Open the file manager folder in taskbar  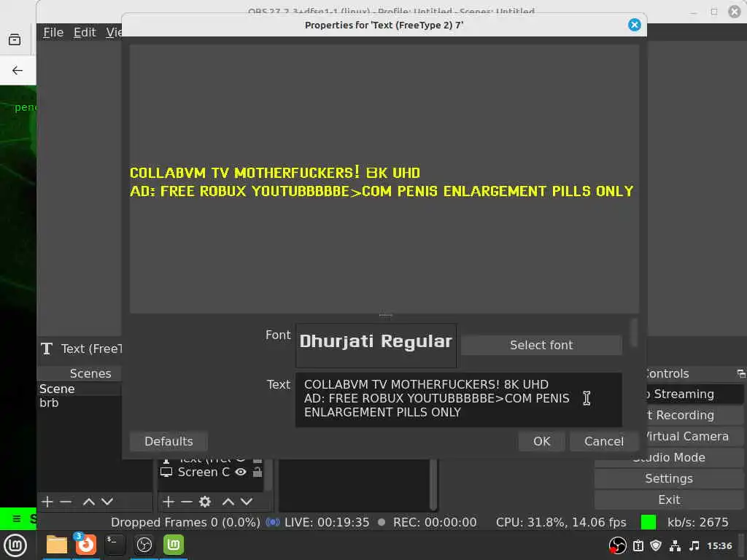pyautogui.click(x=57, y=545)
